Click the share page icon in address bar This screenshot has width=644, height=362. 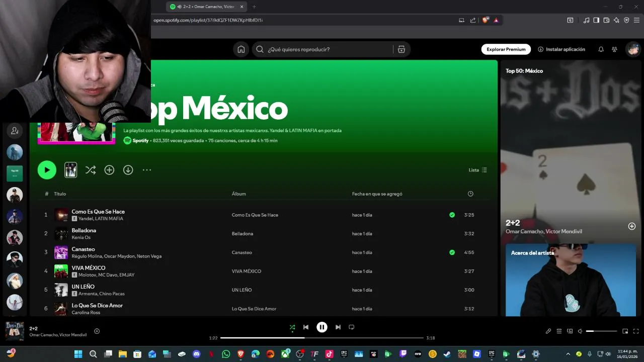(473, 20)
